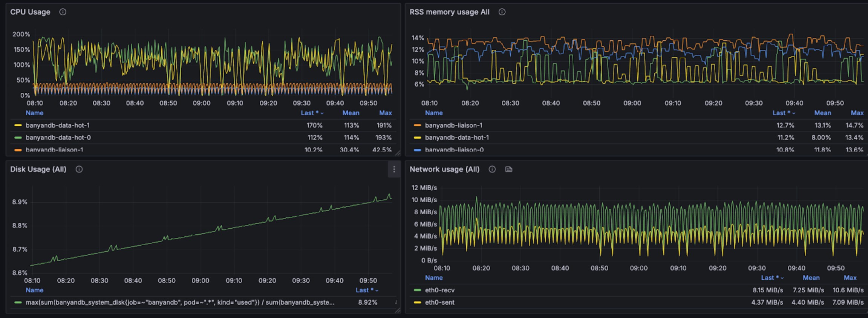Sort CPU legend by Mean column

351,113
